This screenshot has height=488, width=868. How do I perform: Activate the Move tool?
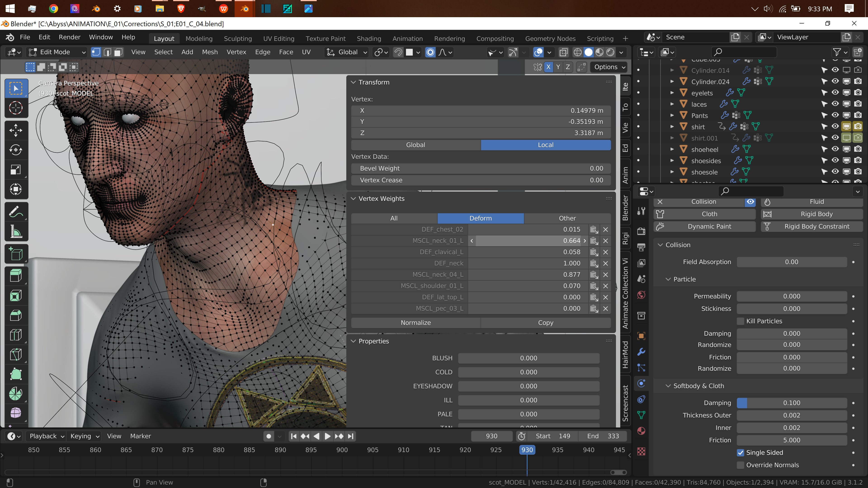point(16,130)
